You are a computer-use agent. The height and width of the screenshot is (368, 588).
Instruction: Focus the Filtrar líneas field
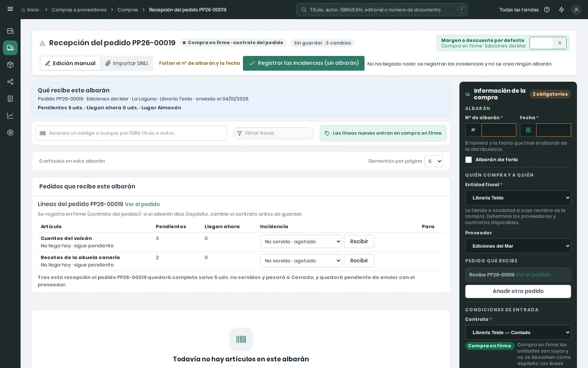click(x=273, y=133)
